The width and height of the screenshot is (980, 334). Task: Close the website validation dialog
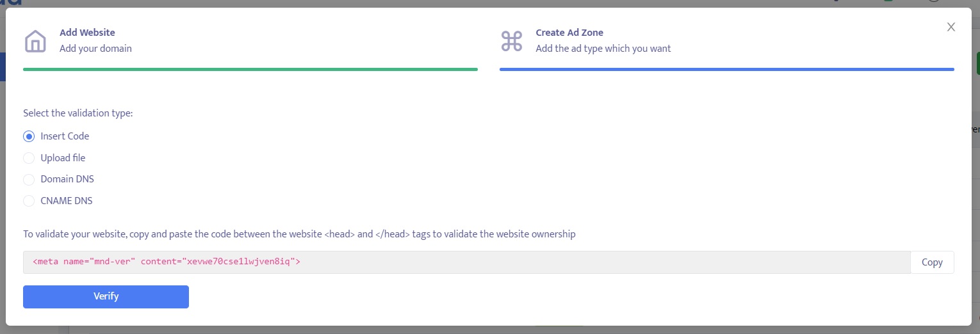tap(951, 27)
